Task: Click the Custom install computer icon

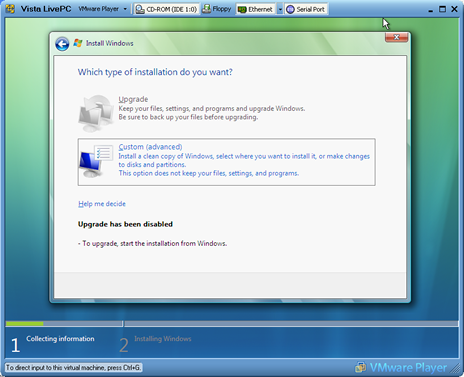Action: [96, 161]
